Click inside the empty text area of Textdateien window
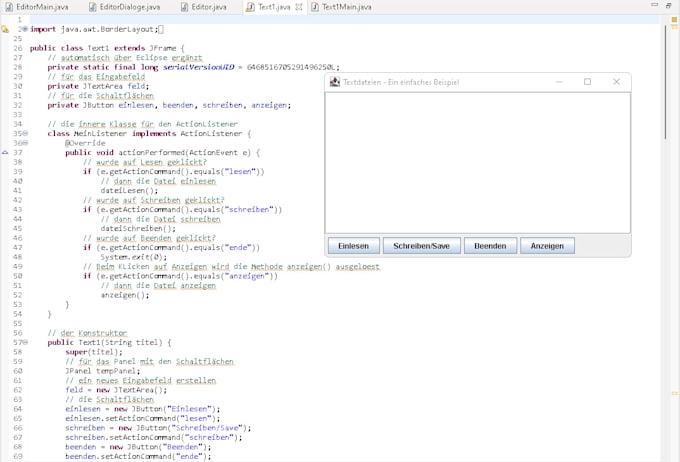This screenshot has height=462, width=680. (x=477, y=163)
